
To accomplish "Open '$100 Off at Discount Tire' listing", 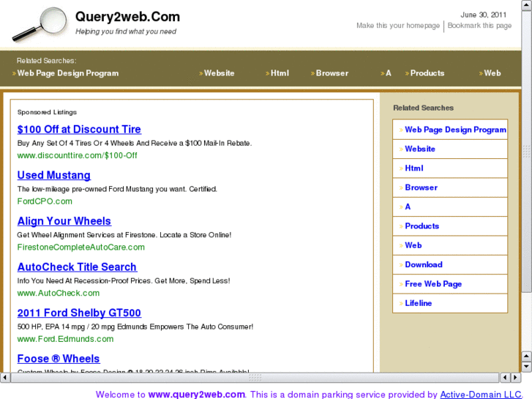I will 79,130.
